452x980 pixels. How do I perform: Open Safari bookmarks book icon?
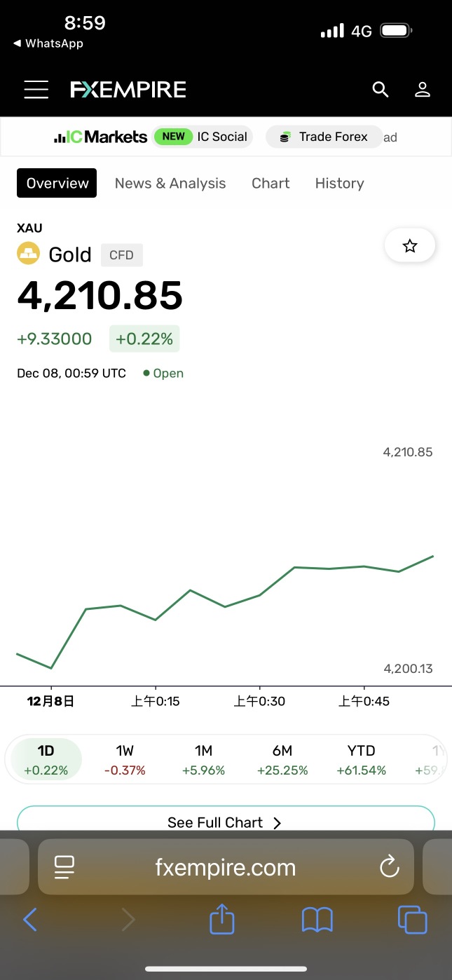click(x=317, y=920)
